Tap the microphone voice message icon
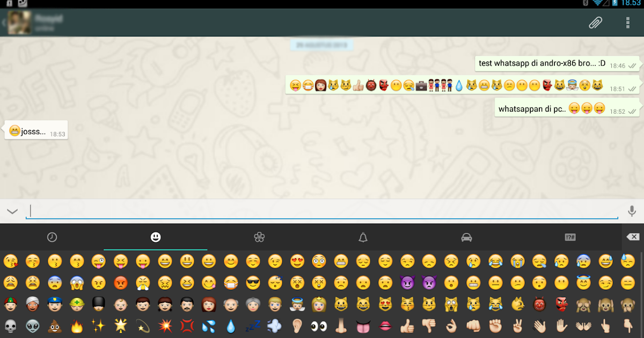Image resolution: width=644 pixels, height=338 pixels. pos(632,211)
